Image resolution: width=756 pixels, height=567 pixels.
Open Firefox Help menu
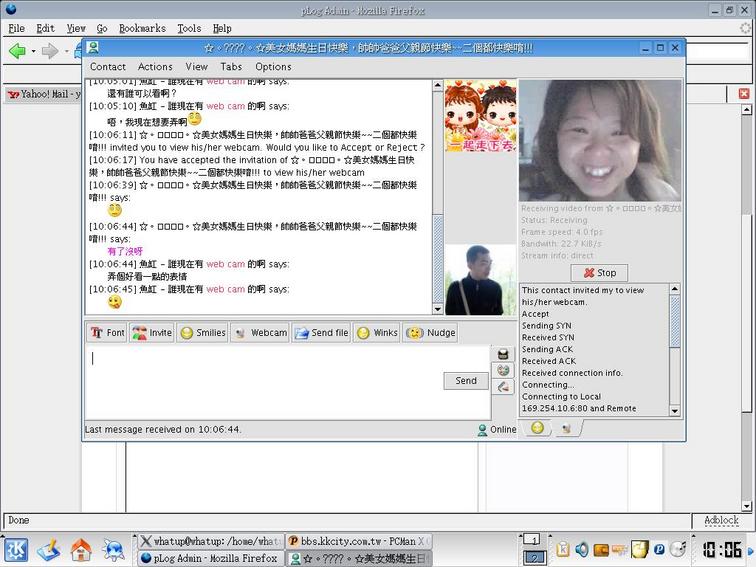tap(222, 28)
